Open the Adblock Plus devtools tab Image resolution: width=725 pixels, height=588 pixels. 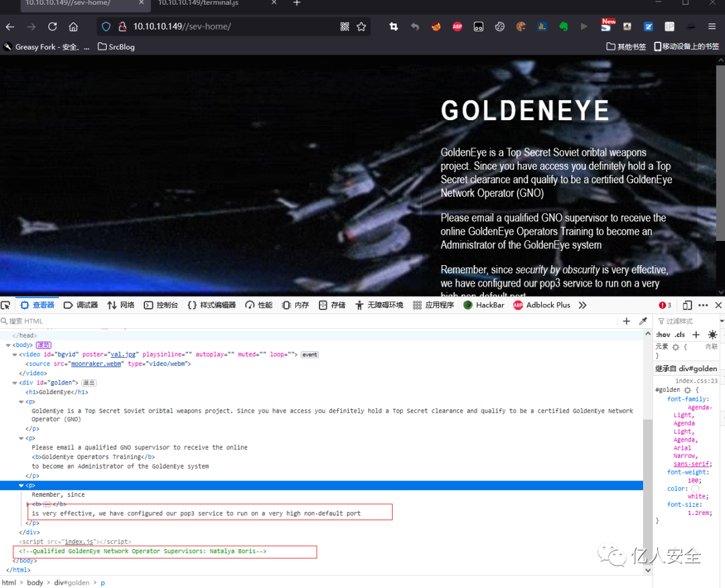(542, 305)
